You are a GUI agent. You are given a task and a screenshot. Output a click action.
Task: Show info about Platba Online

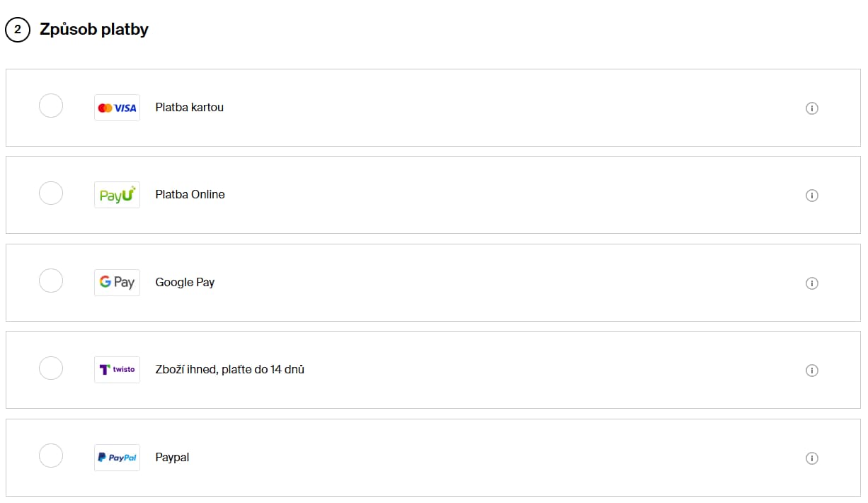[x=812, y=196]
